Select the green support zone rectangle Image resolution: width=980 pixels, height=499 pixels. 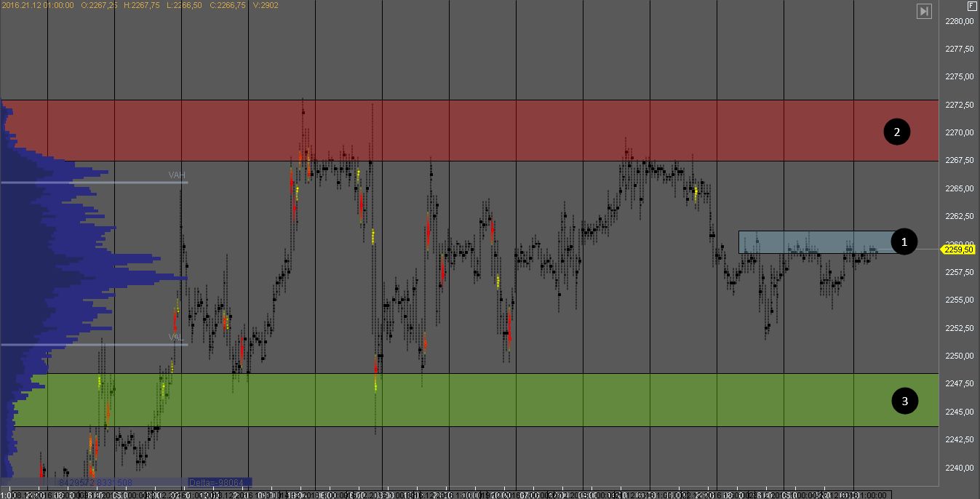pyautogui.click(x=509, y=400)
